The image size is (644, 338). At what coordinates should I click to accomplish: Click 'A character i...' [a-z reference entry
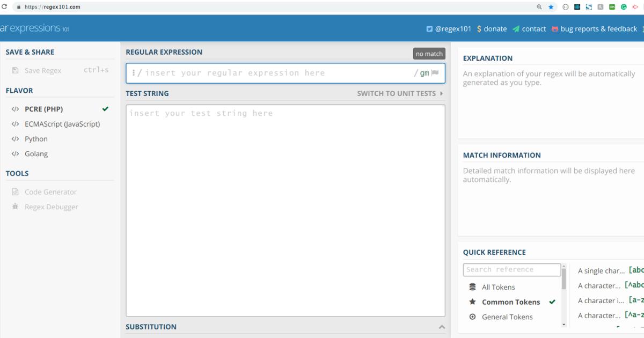(611, 300)
